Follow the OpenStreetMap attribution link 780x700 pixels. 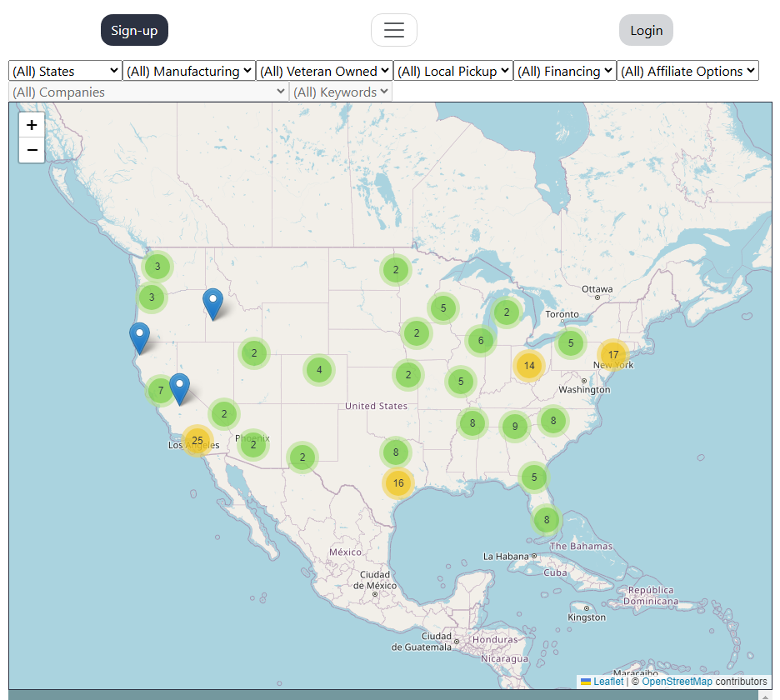coord(677,682)
